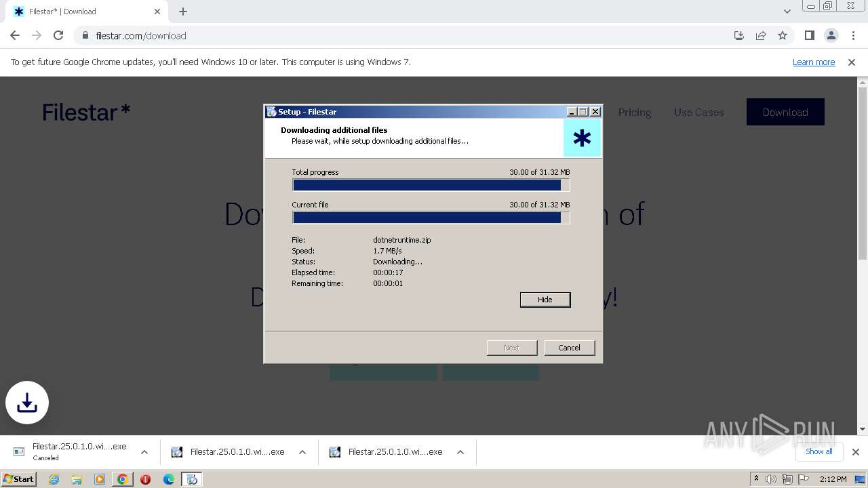Show all downloads
This screenshot has width=868, height=488.
819,451
